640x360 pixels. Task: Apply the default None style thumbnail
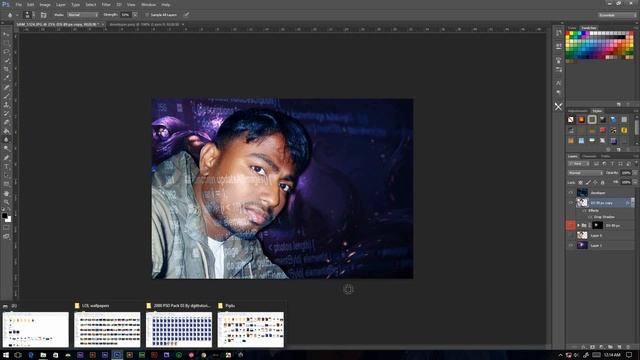pyautogui.click(x=571, y=120)
